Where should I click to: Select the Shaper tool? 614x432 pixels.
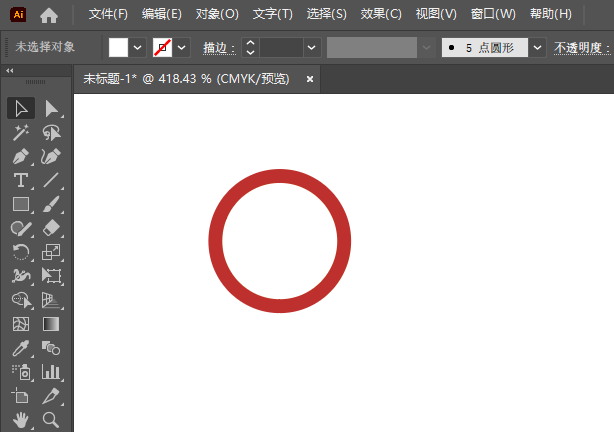coord(21,228)
